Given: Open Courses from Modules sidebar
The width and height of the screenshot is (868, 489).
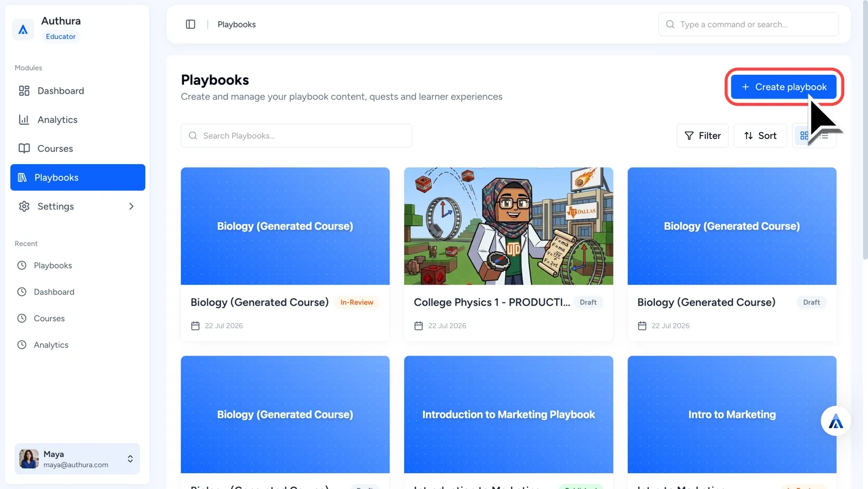Looking at the screenshot, I should pyautogui.click(x=78, y=149).
